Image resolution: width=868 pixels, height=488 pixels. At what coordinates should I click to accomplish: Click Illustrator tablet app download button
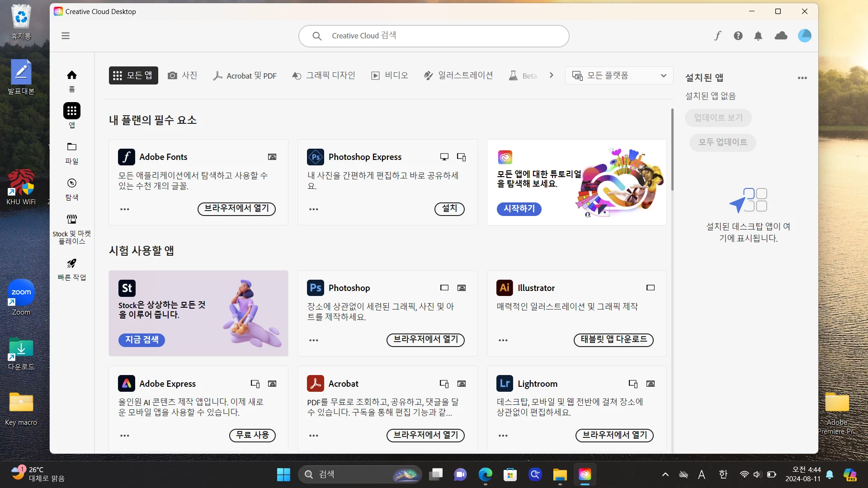coord(613,339)
